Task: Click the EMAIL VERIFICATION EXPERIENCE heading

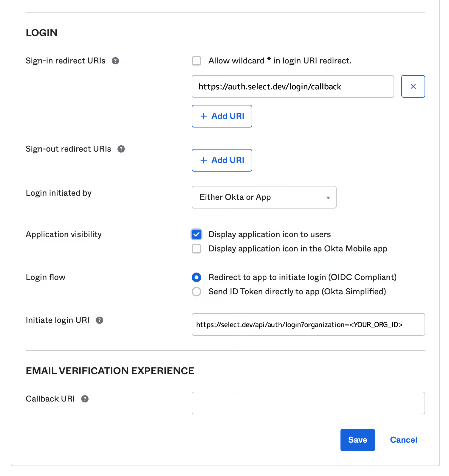Action: 110,371
